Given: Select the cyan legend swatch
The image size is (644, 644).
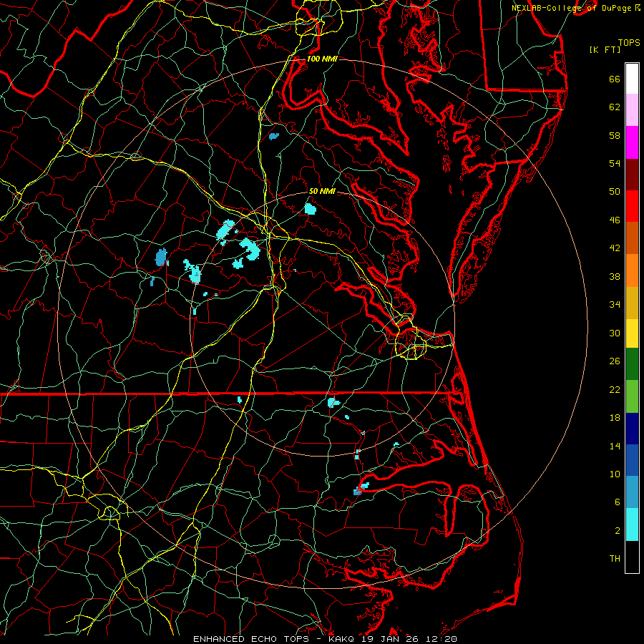Looking at the screenshot, I should [x=632, y=525].
